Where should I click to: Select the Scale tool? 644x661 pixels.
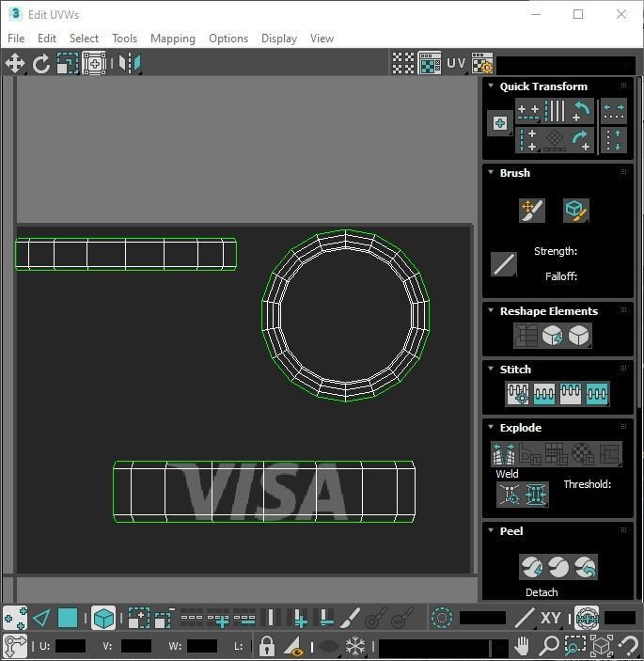68,64
